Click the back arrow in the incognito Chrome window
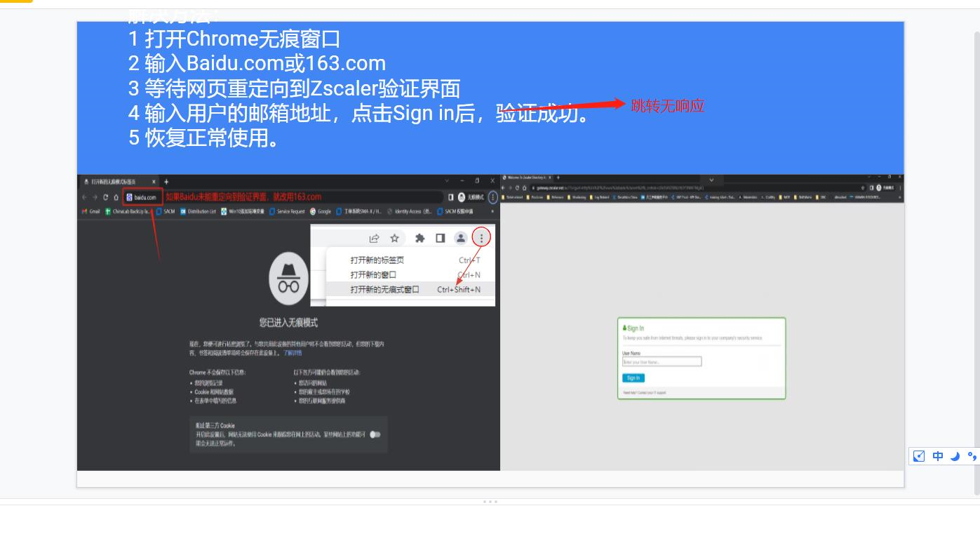 (x=84, y=197)
